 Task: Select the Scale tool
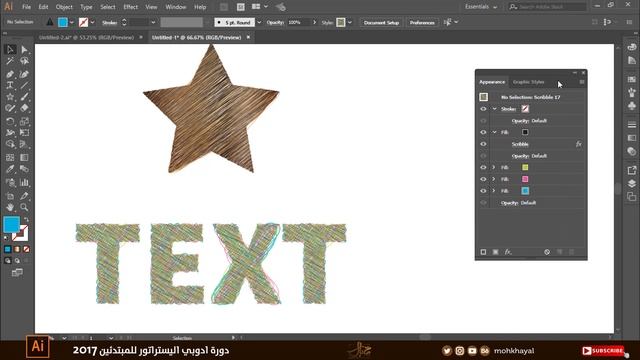[x=24, y=121]
